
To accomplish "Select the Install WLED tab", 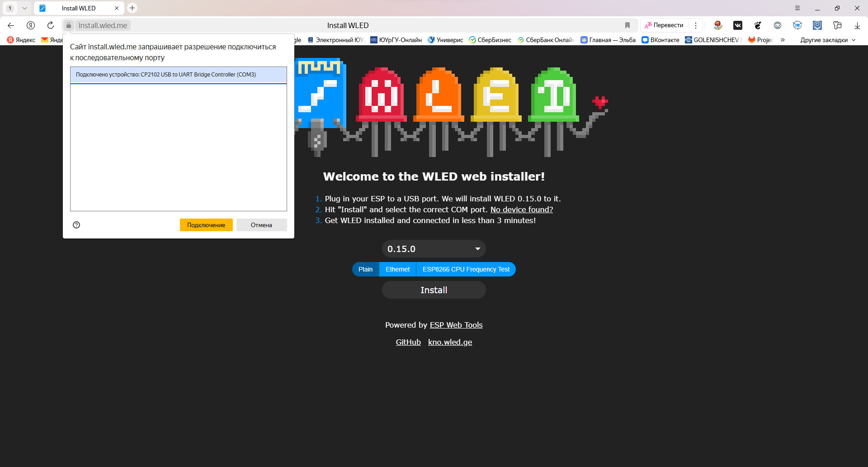I will point(79,8).
